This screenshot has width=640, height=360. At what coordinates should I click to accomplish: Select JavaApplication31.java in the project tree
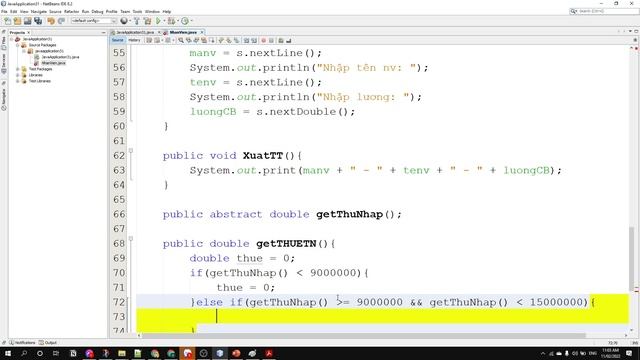click(x=60, y=57)
